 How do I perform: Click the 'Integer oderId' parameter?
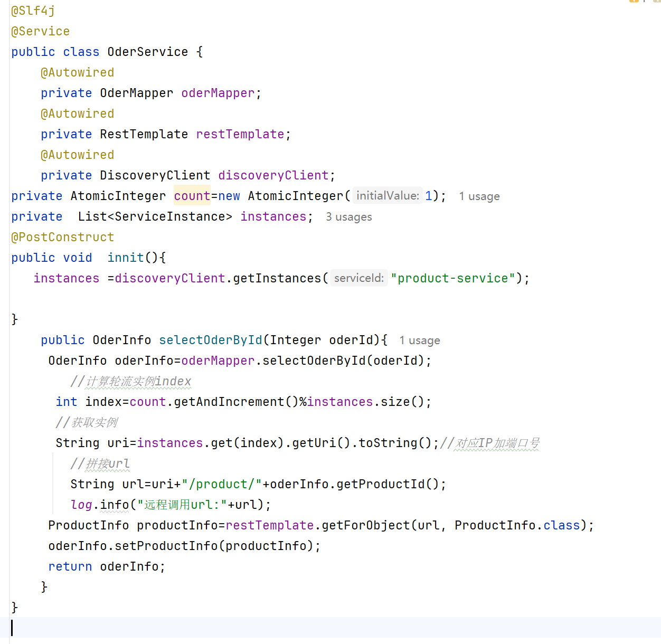tap(322, 340)
